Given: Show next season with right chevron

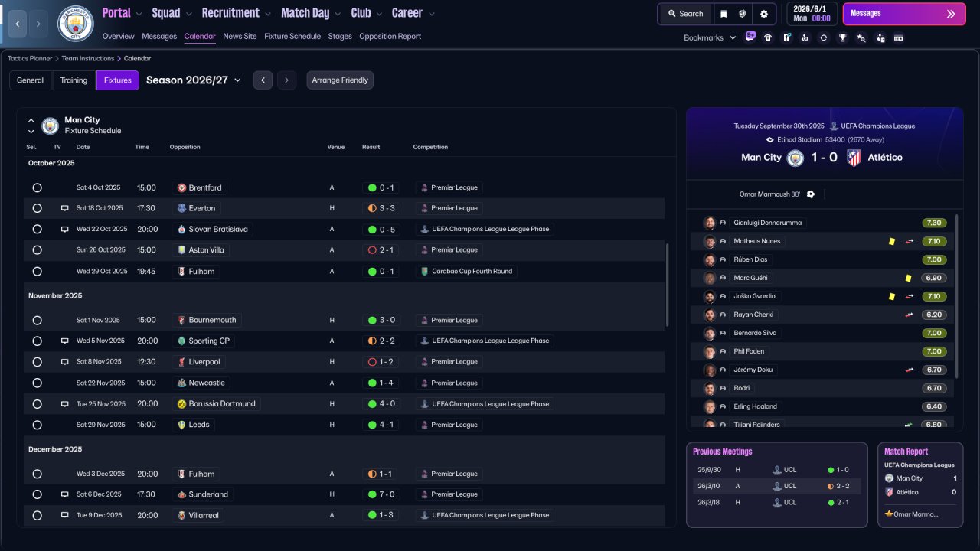Looking at the screenshot, I should (287, 80).
